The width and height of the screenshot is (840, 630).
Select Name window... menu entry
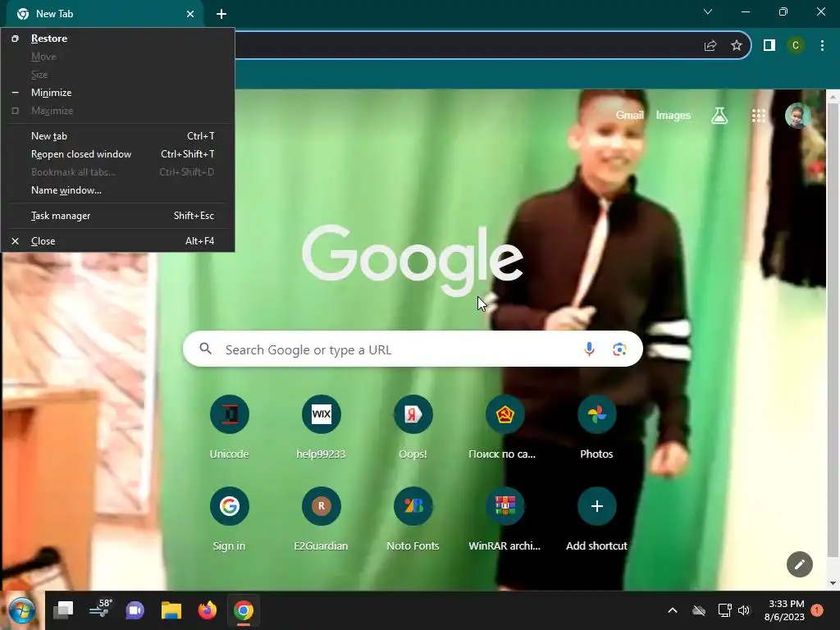[118, 190]
